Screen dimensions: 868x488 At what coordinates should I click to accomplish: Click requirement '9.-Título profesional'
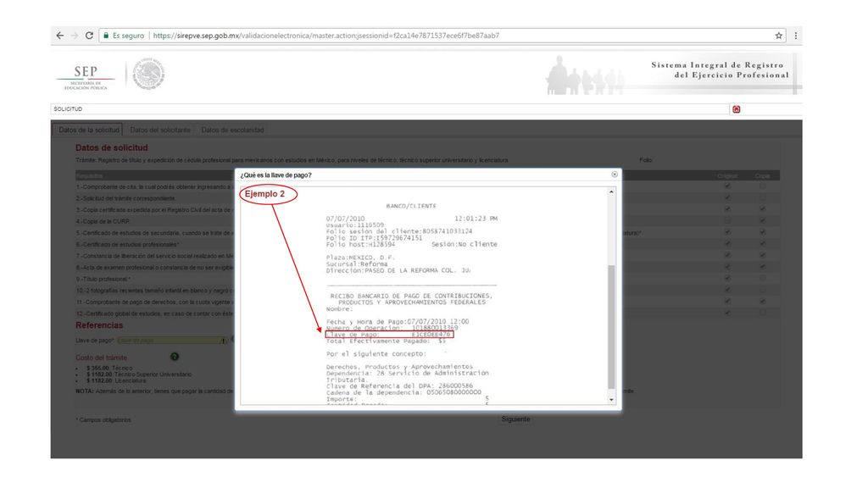click(103, 279)
